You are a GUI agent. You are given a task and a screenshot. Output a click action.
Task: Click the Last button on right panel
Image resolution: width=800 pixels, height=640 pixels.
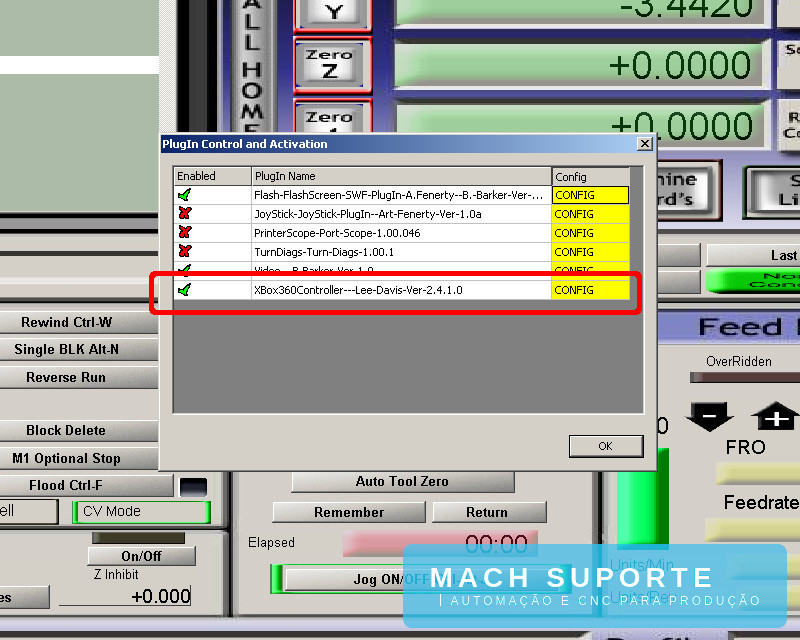[x=754, y=255]
